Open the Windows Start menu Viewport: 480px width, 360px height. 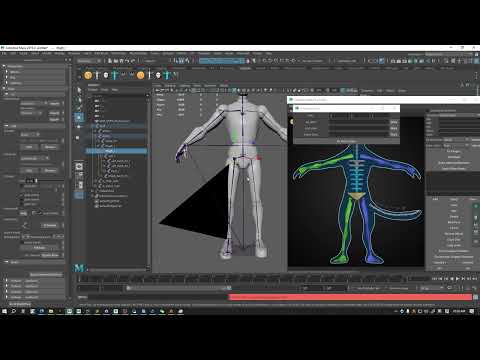click(x=4, y=311)
